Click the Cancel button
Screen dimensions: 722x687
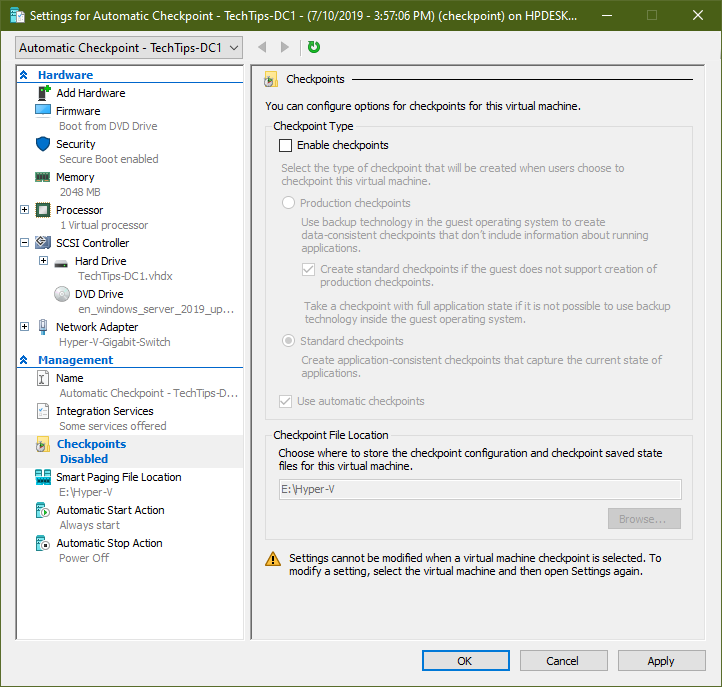coord(564,661)
